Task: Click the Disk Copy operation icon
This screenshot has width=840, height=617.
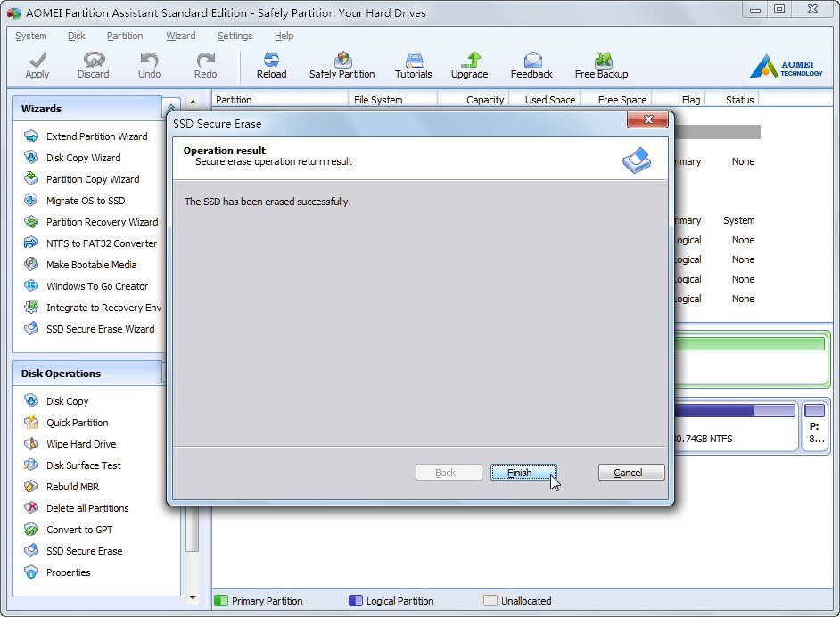Action: (31, 400)
